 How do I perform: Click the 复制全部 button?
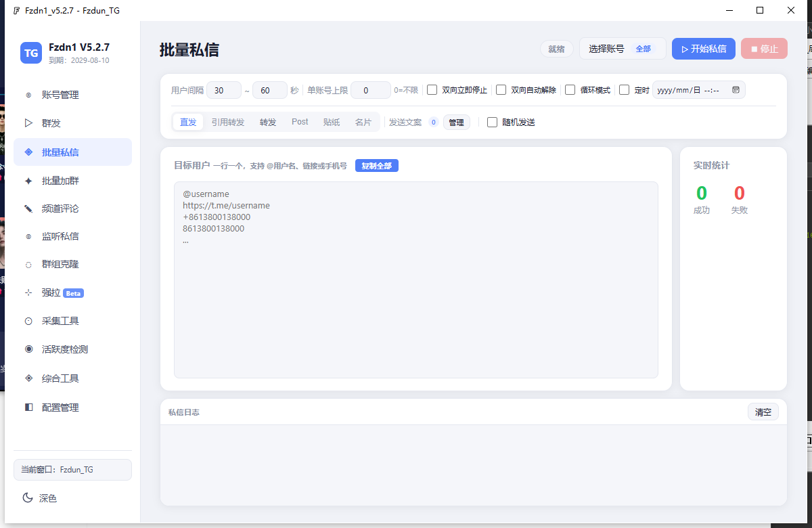pyautogui.click(x=377, y=166)
